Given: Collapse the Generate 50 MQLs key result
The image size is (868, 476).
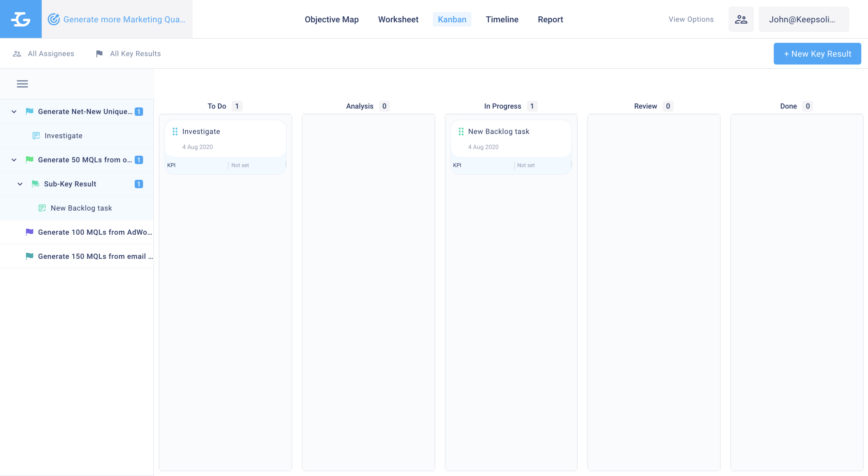Looking at the screenshot, I should coord(14,160).
